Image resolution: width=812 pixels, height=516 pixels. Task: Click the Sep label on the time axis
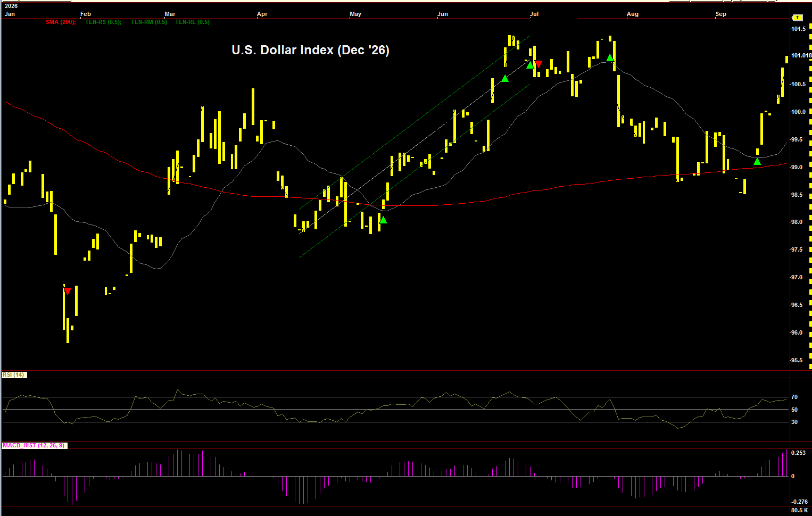(721, 14)
